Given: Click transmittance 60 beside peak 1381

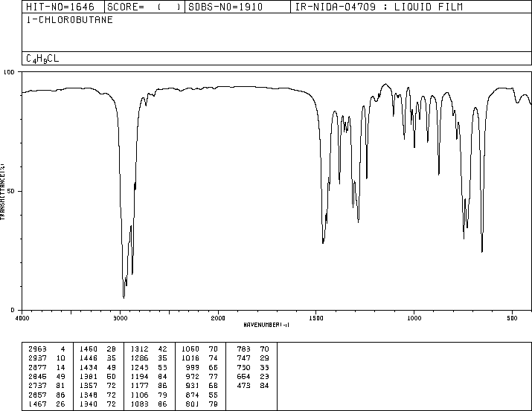Looking at the screenshot, I should 112,376.
